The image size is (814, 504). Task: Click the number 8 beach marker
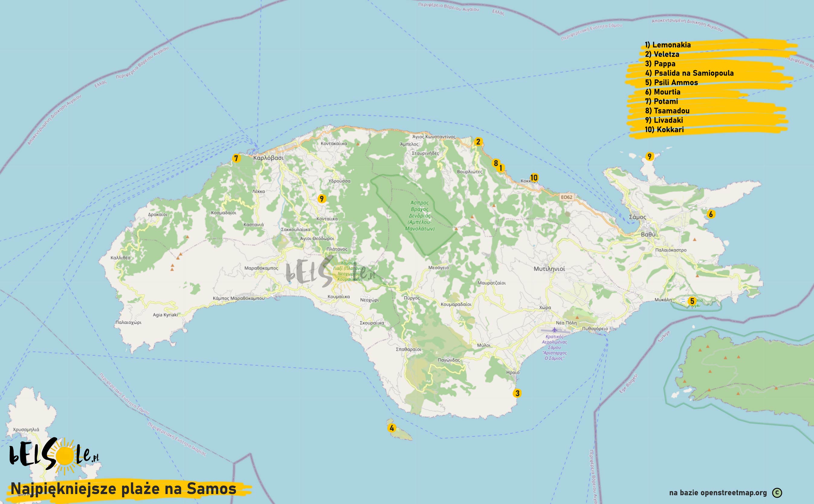pyautogui.click(x=496, y=163)
